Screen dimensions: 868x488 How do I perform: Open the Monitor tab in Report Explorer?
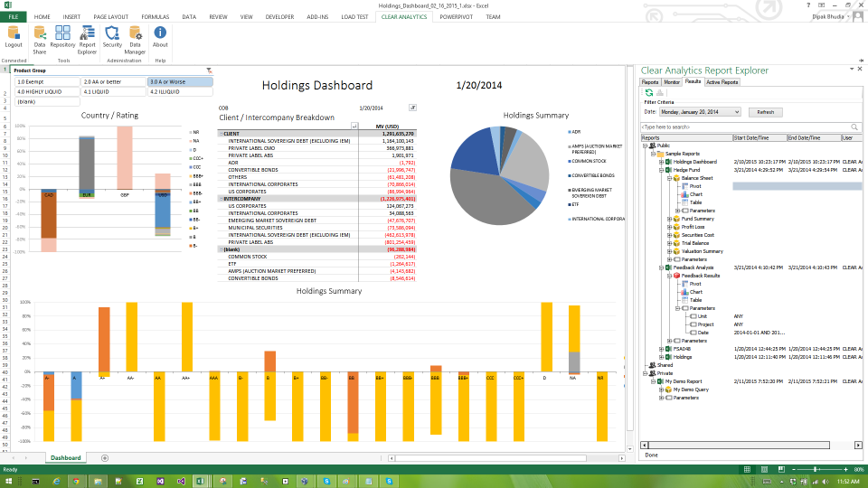(672, 82)
